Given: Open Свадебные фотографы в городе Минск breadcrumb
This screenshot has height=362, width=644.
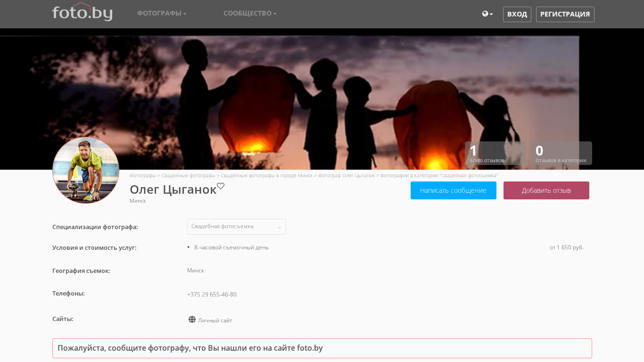Looking at the screenshot, I should [266, 175].
